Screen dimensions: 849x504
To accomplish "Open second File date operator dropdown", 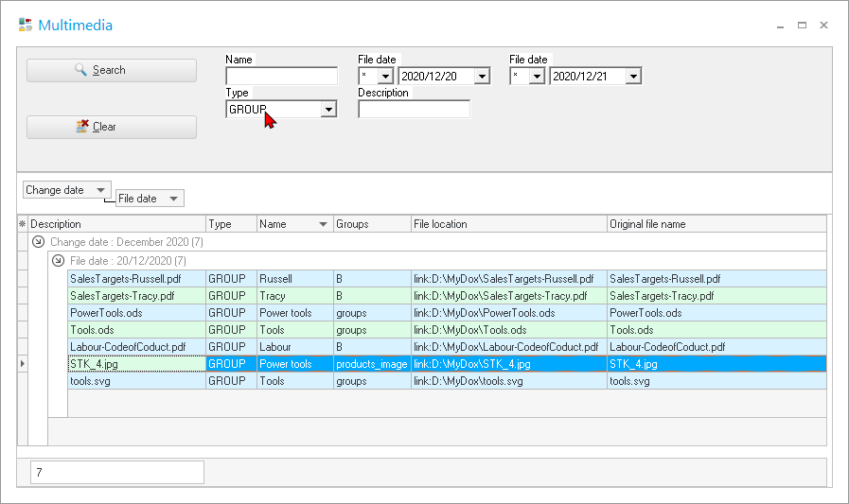I will (x=537, y=77).
